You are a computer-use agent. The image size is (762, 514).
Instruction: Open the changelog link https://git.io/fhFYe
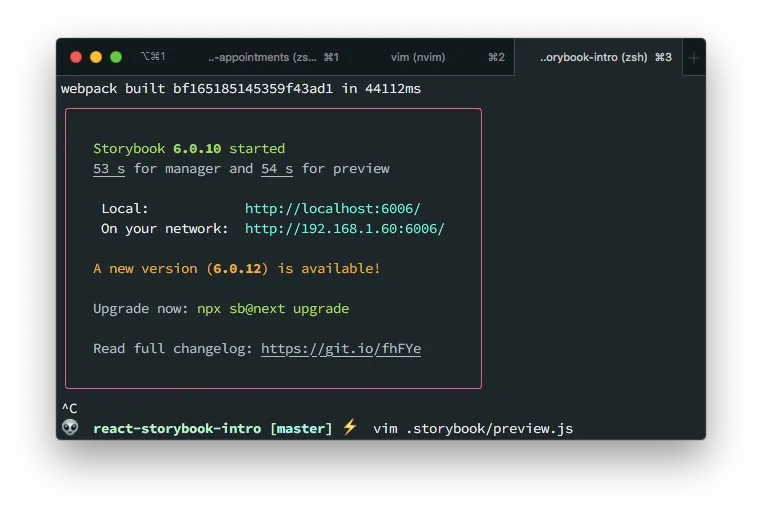click(341, 349)
